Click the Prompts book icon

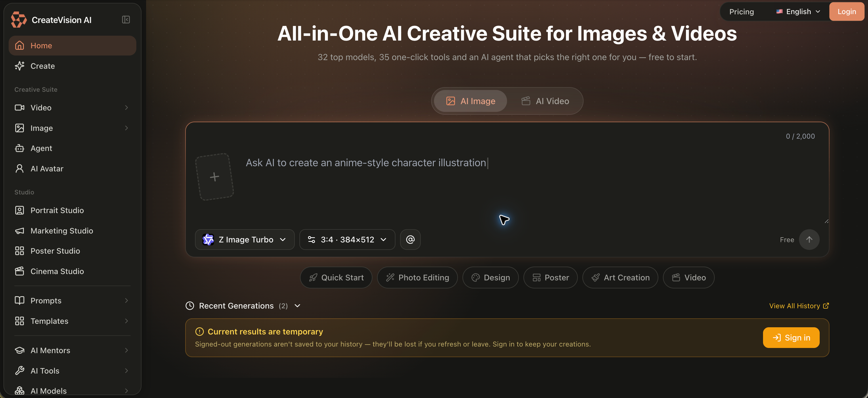pyautogui.click(x=20, y=300)
